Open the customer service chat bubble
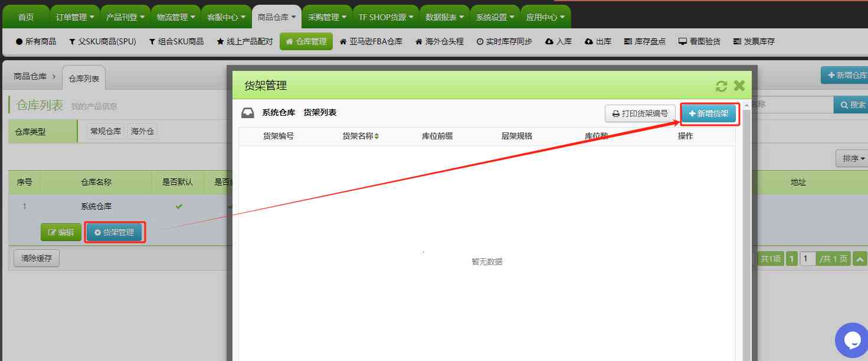Viewport: 868px width, 361px height. [851, 340]
